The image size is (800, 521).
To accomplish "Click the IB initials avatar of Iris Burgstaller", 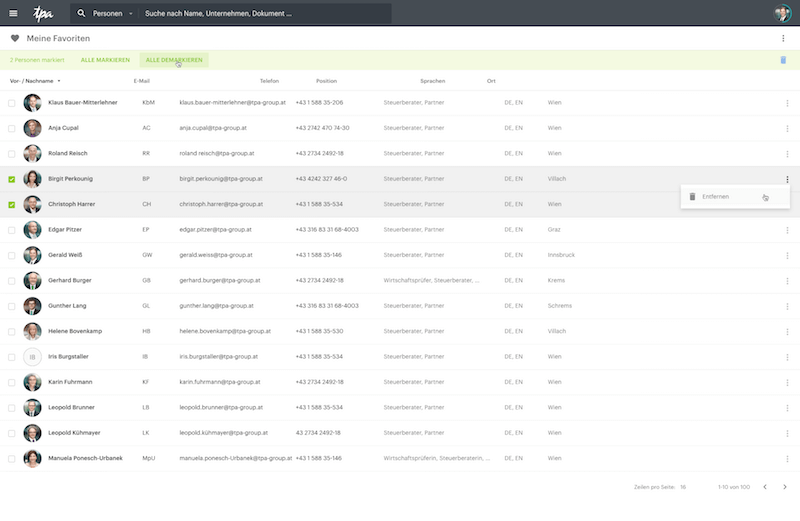I will point(32,357).
